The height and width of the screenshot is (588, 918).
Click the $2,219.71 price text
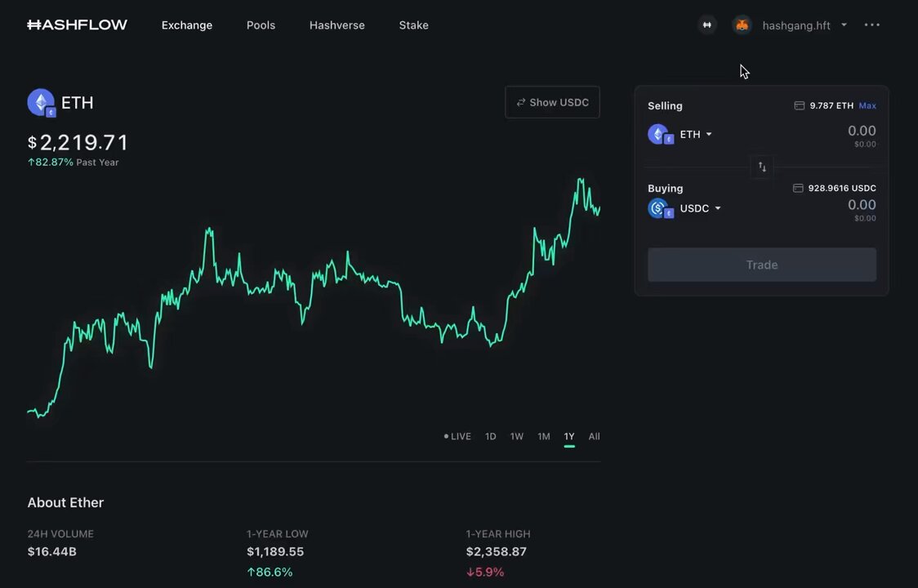(x=78, y=142)
